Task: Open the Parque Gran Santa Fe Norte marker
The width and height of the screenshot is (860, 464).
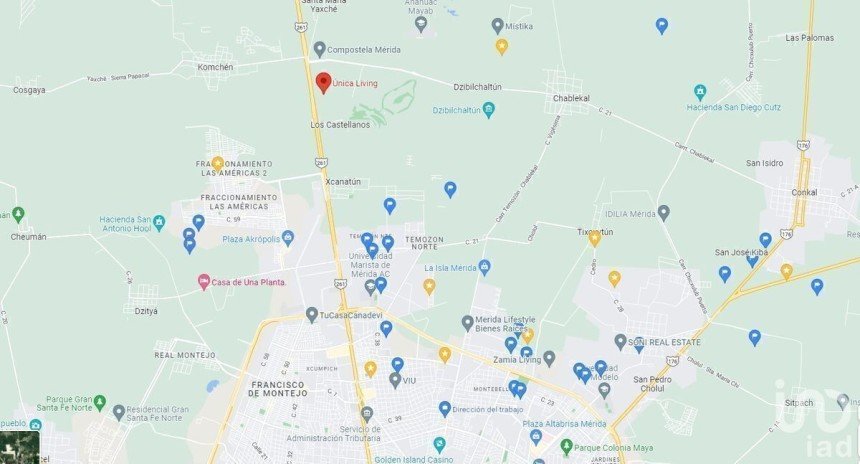Action: pyautogui.click(x=99, y=403)
